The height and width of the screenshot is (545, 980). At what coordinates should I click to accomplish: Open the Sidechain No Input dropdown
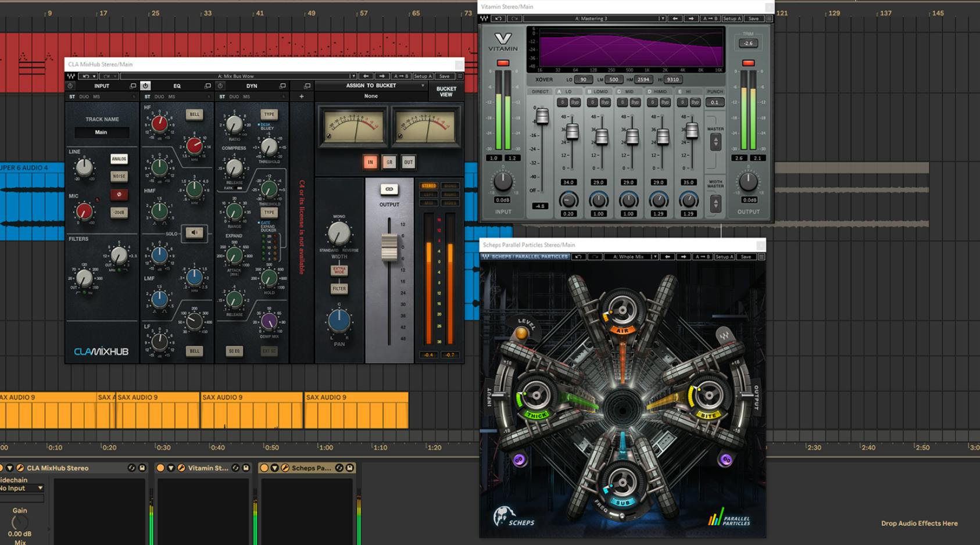pyautogui.click(x=22, y=489)
